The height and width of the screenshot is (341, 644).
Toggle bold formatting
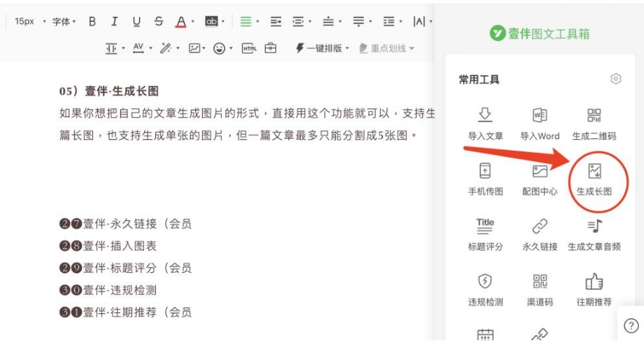(x=92, y=21)
